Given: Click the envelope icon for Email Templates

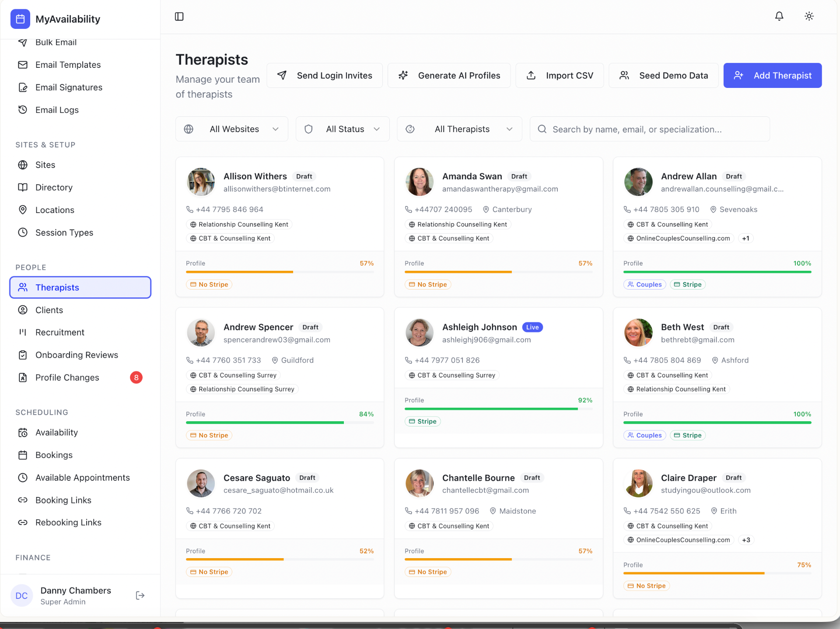Looking at the screenshot, I should coord(23,65).
